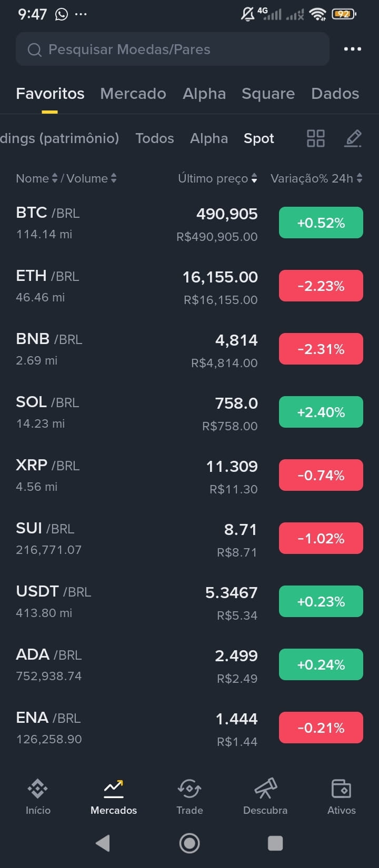Open Trade icon in bottom navigation
Screen dimensions: 379x868
pyautogui.click(x=189, y=789)
